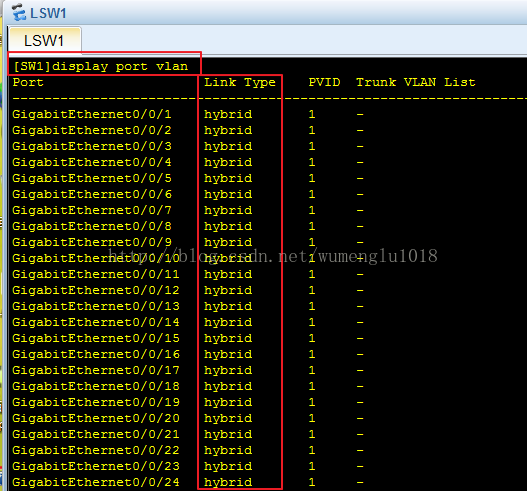Screen dimensions: 527x491
Task: Select text GigabitEthernet0/0/11
Action: (x=96, y=274)
